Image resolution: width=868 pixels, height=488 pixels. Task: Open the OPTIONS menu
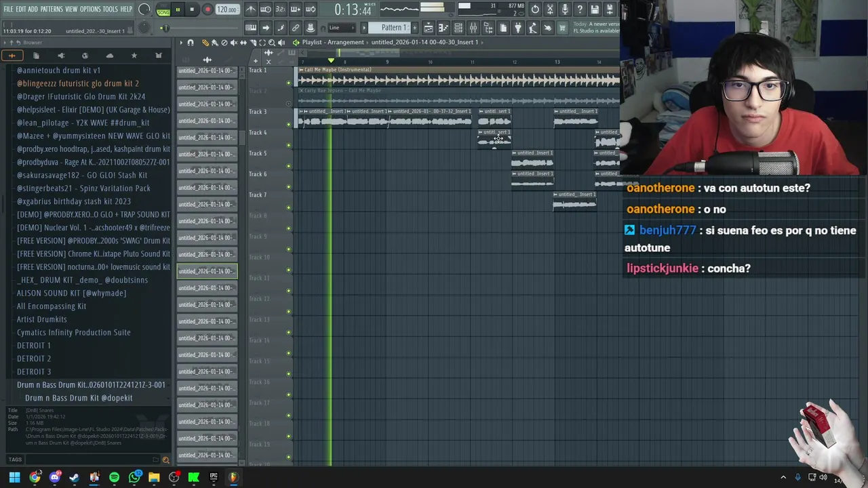point(90,9)
